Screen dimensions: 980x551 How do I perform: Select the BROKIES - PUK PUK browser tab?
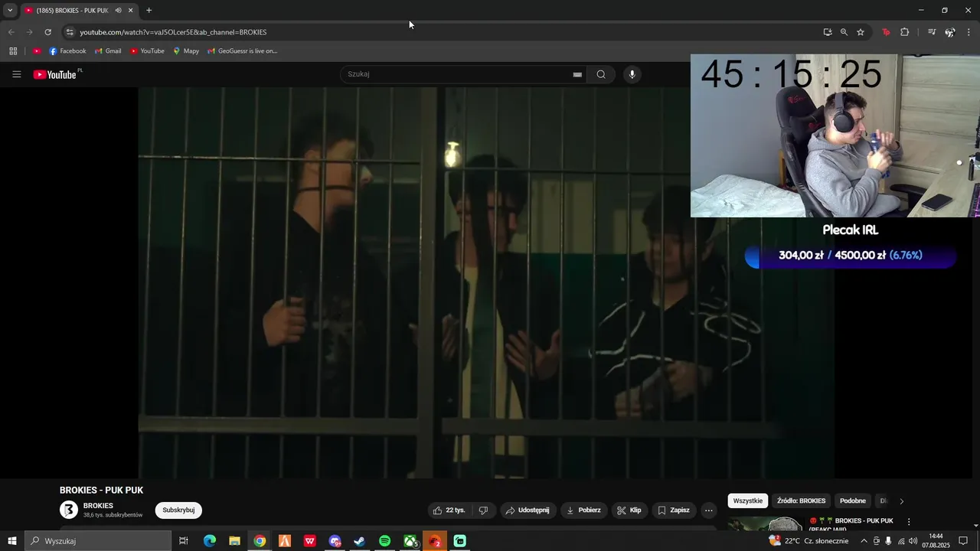click(73, 10)
